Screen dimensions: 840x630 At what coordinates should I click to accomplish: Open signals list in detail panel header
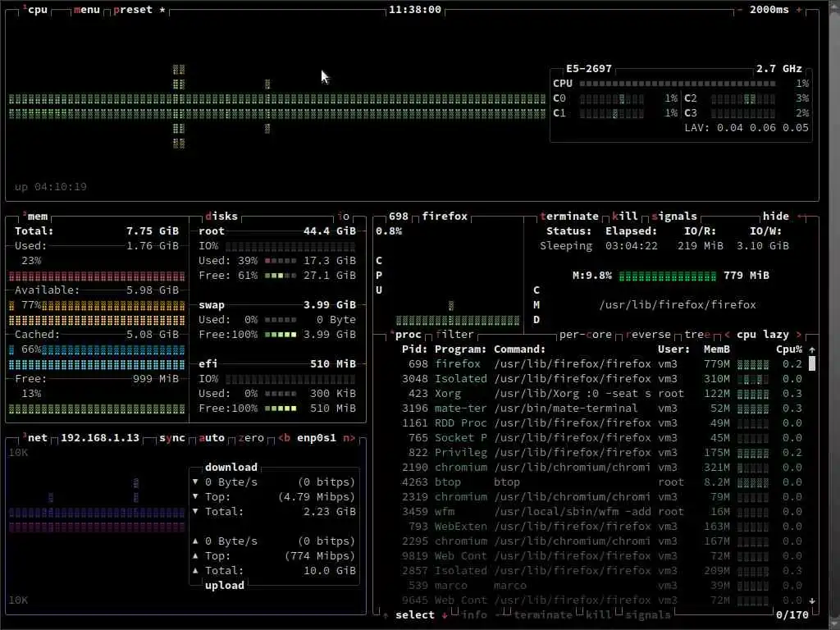[x=674, y=217]
